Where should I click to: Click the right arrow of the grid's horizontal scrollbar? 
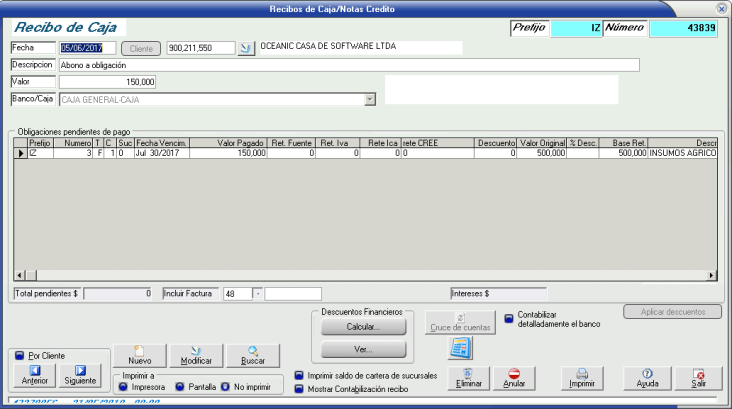[x=712, y=275]
